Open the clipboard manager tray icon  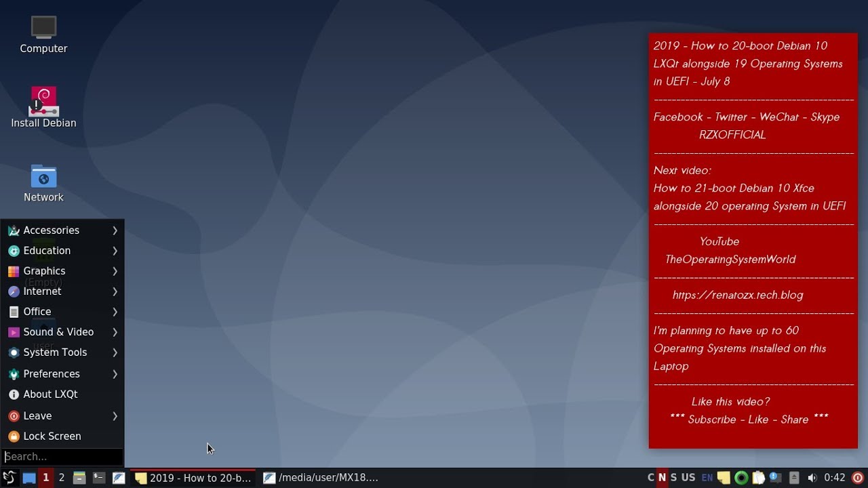click(759, 478)
